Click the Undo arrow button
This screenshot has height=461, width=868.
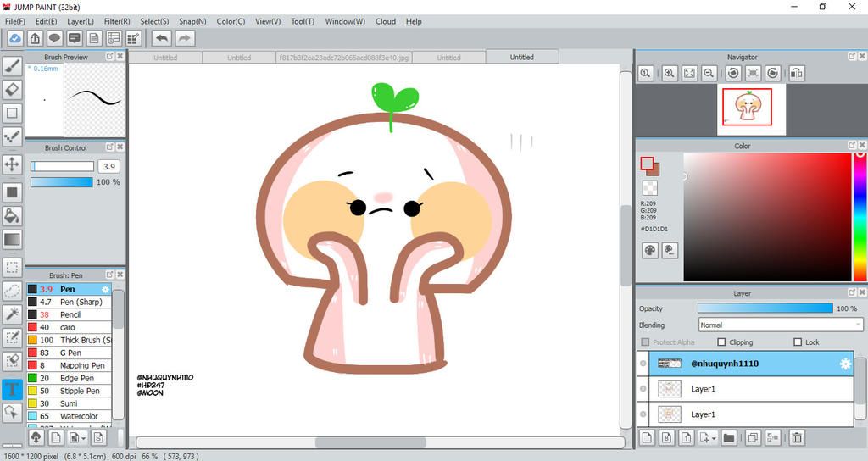pyautogui.click(x=162, y=38)
